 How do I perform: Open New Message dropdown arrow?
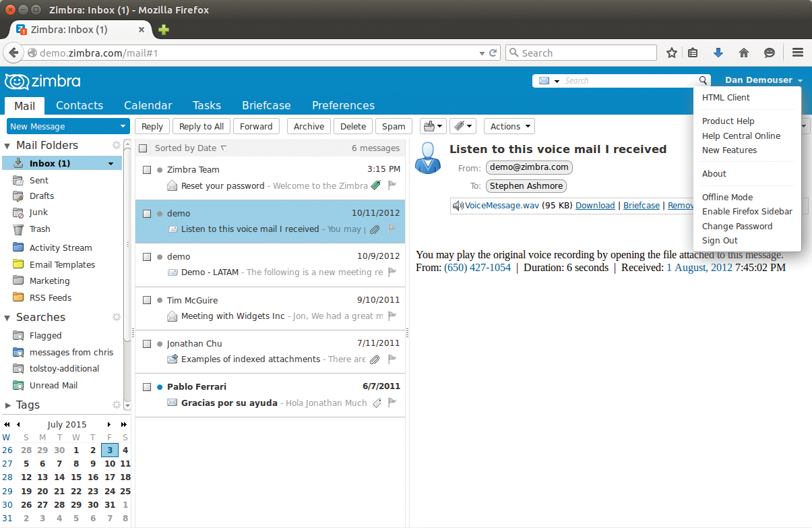tap(123, 126)
